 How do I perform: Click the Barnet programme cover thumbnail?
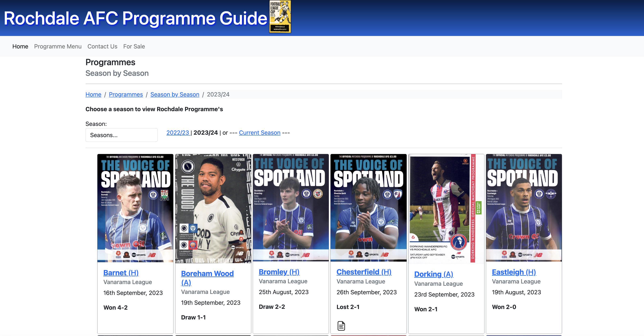tap(135, 208)
